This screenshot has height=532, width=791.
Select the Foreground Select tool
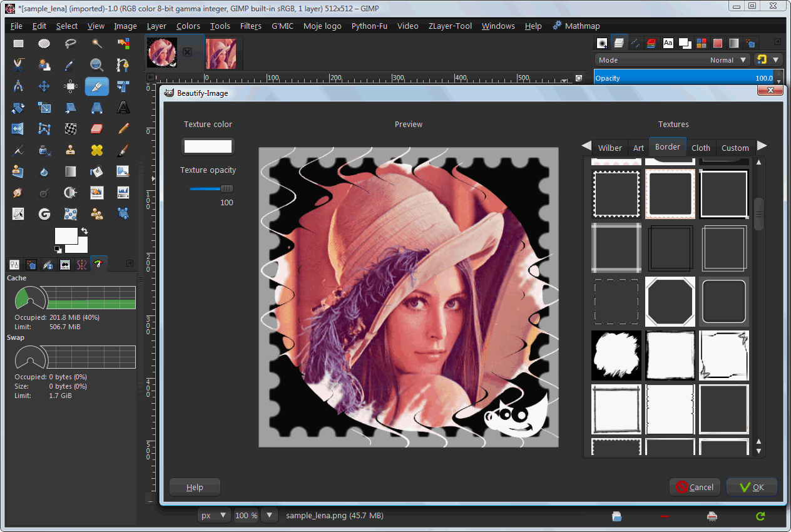click(44, 64)
